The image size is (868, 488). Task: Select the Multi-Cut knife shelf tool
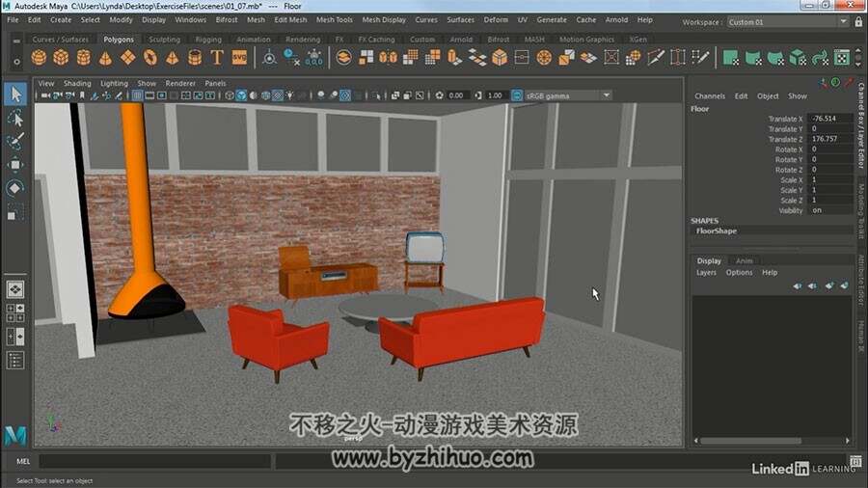coord(656,58)
